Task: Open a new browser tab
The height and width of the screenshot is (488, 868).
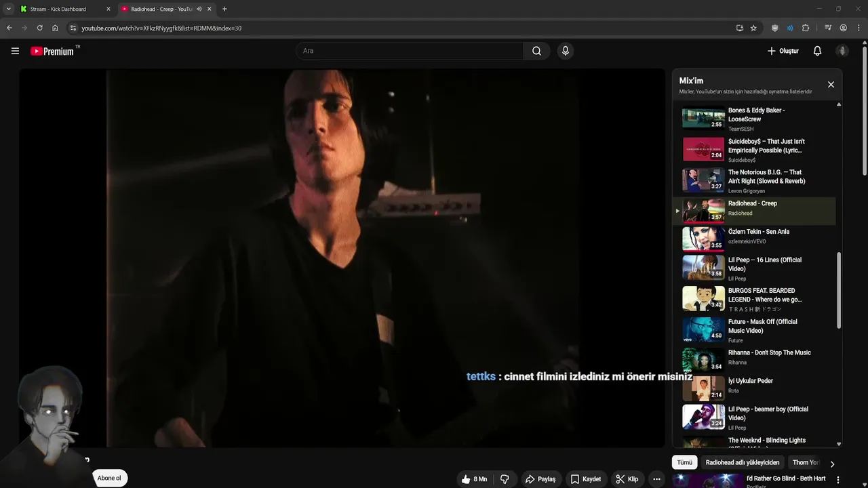Action: pyautogui.click(x=224, y=9)
